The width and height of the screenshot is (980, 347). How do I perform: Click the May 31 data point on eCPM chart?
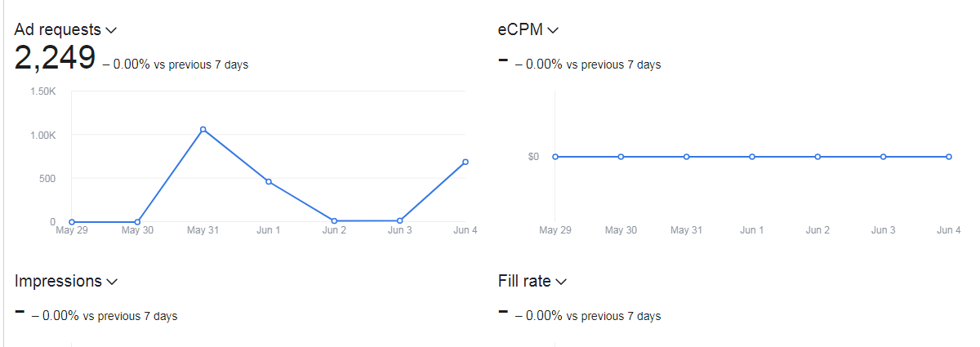pyautogui.click(x=686, y=156)
